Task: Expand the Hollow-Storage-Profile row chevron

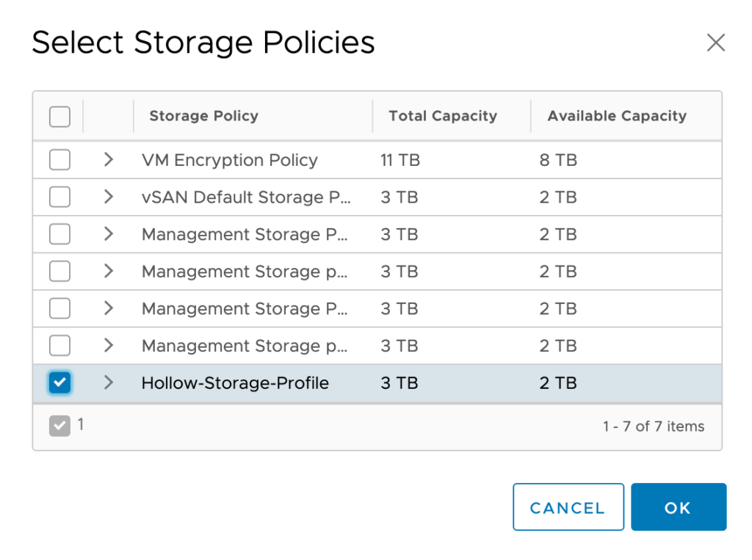Action: click(x=109, y=383)
